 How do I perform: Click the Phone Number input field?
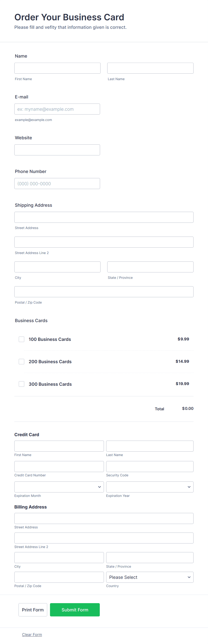pyautogui.click(x=57, y=183)
